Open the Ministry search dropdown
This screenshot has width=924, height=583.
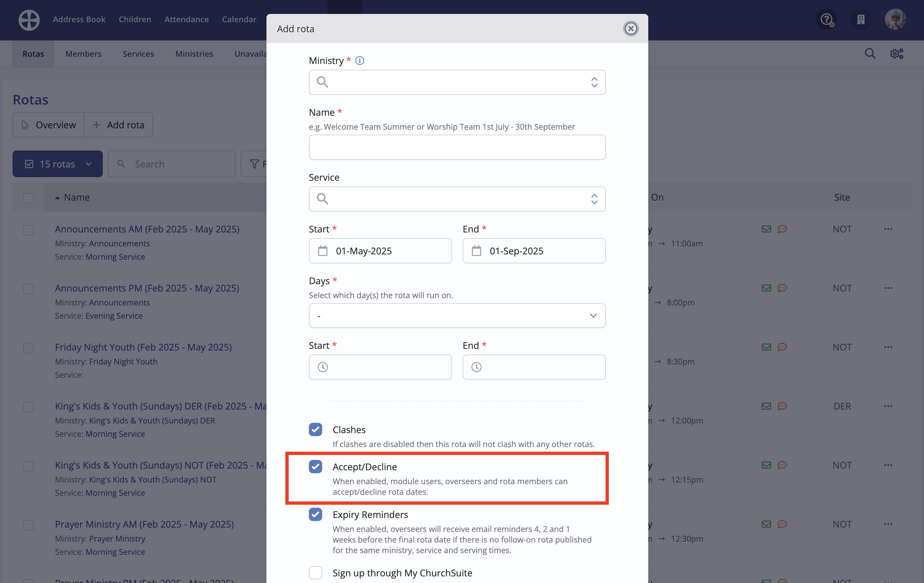point(457,82)
